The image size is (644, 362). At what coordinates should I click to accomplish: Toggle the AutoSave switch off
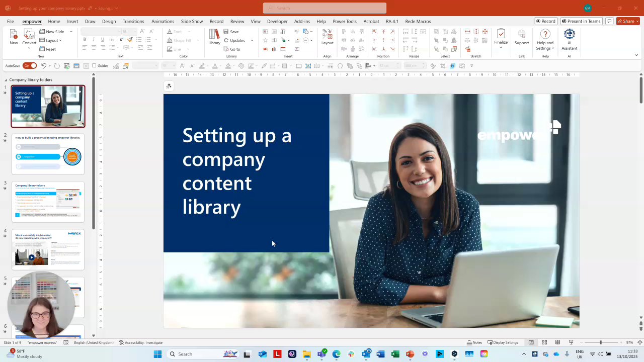[30, 66]
